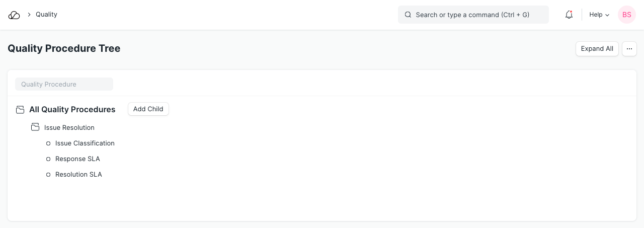Click the circle bullet beside Resolution SLA
Viewport: 644px width, 228px height.
[48, 175]
